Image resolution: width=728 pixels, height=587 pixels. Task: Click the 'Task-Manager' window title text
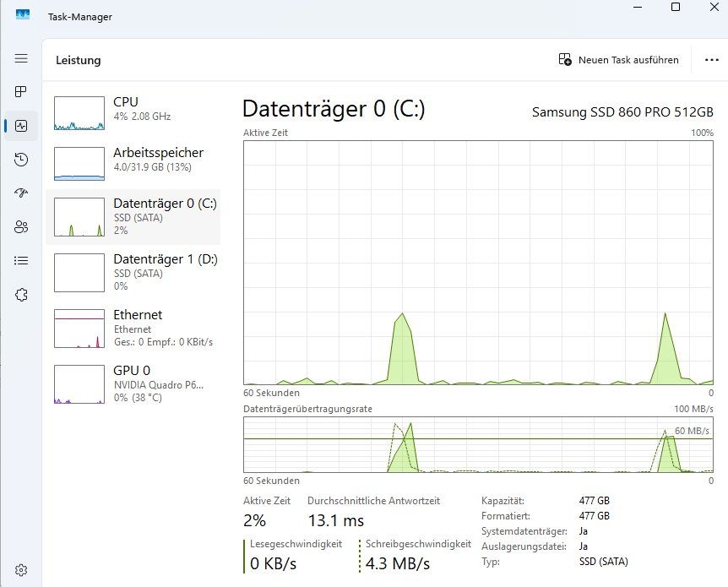80,17
